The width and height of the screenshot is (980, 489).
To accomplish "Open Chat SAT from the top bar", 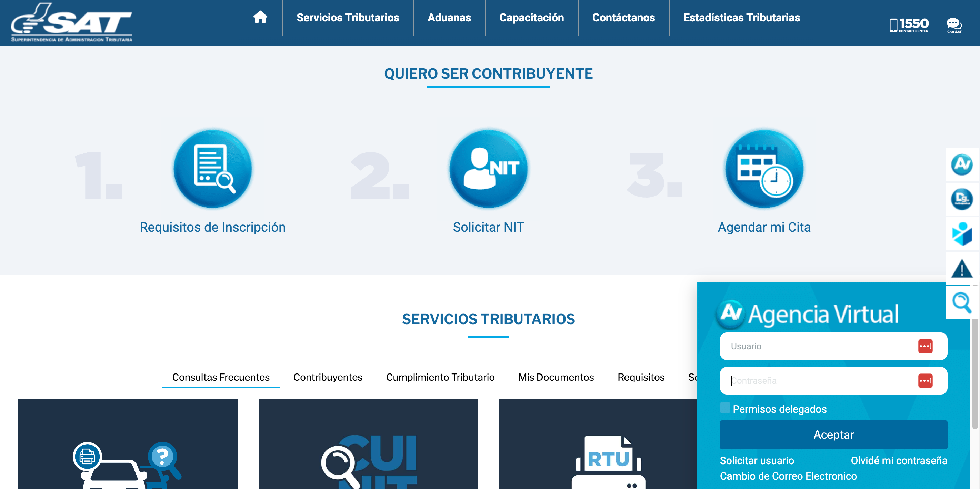I will [954, 24].
